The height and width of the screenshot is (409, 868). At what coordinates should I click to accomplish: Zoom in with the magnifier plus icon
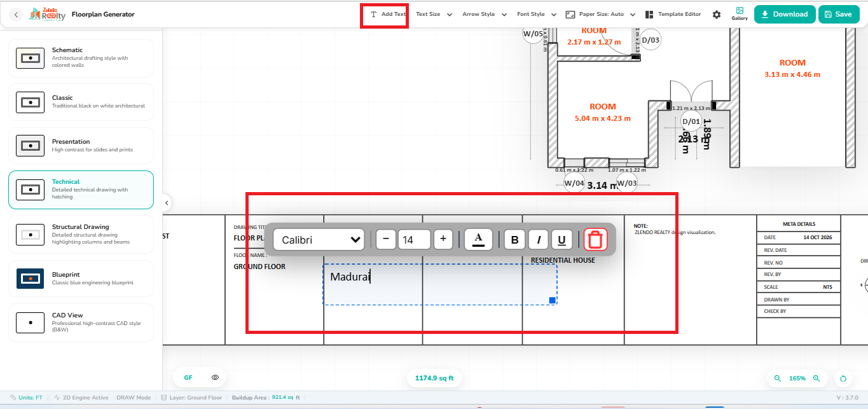point(816,378)
